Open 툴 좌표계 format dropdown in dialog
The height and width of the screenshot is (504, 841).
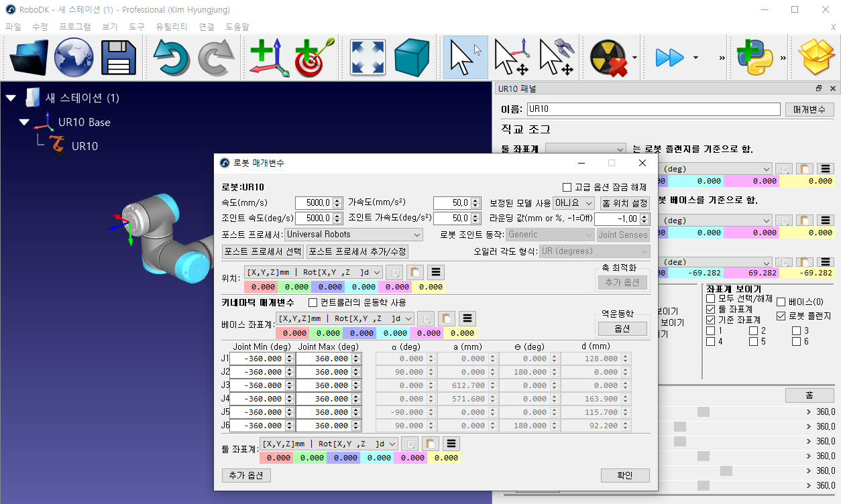click(x=329, y=444)
